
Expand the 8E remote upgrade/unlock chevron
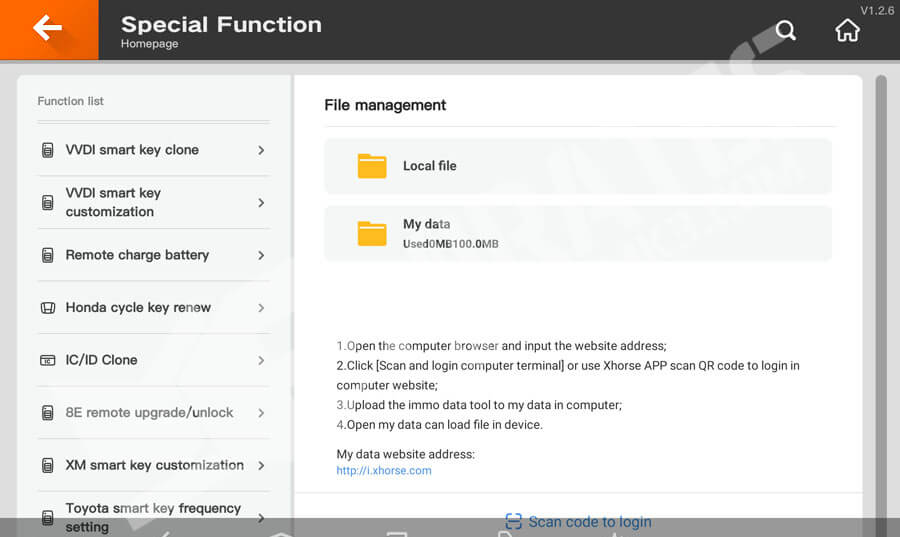click(x=261, y=413)
